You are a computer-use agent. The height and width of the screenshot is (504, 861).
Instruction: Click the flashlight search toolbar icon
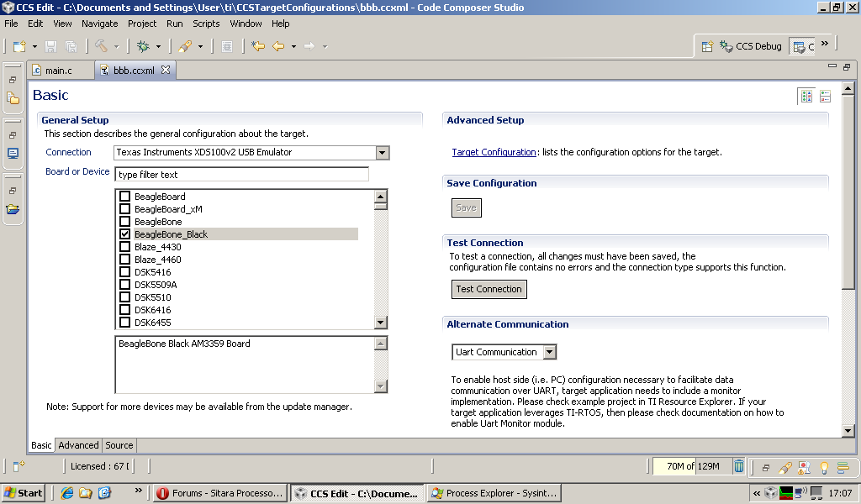(185, 46)
